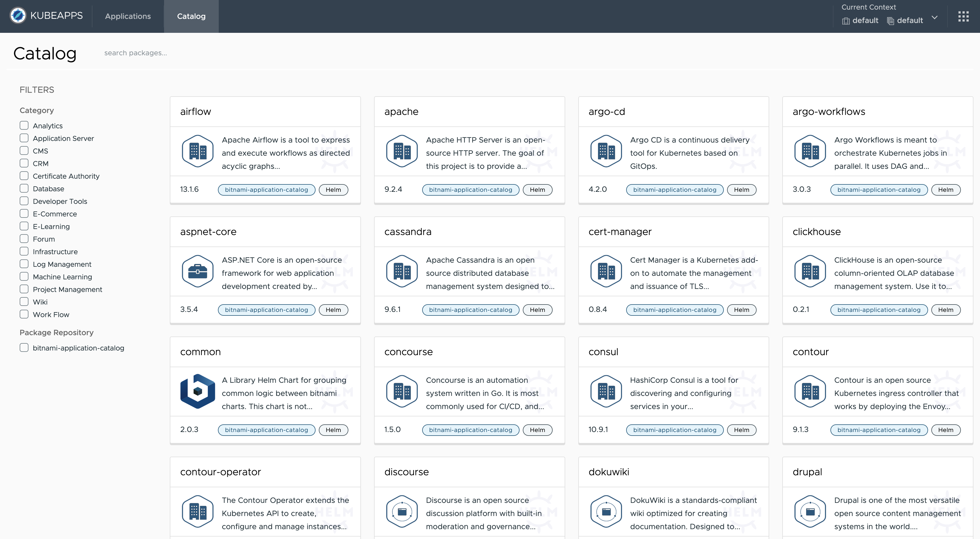This screenshot has width=980, height=539.
Task: Toggle bitnami-application-catalog repository filter
Action: 24,347
